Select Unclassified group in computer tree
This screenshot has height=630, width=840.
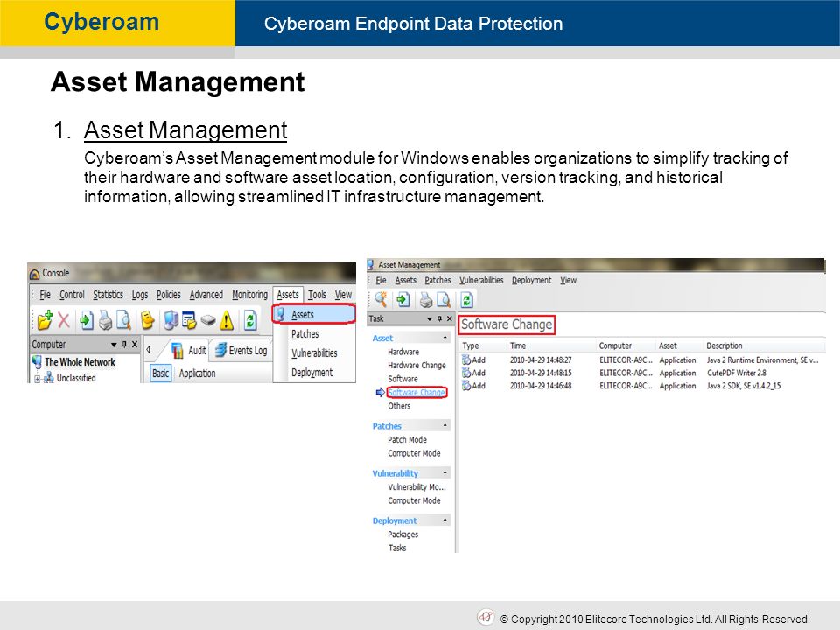[76, 378]
